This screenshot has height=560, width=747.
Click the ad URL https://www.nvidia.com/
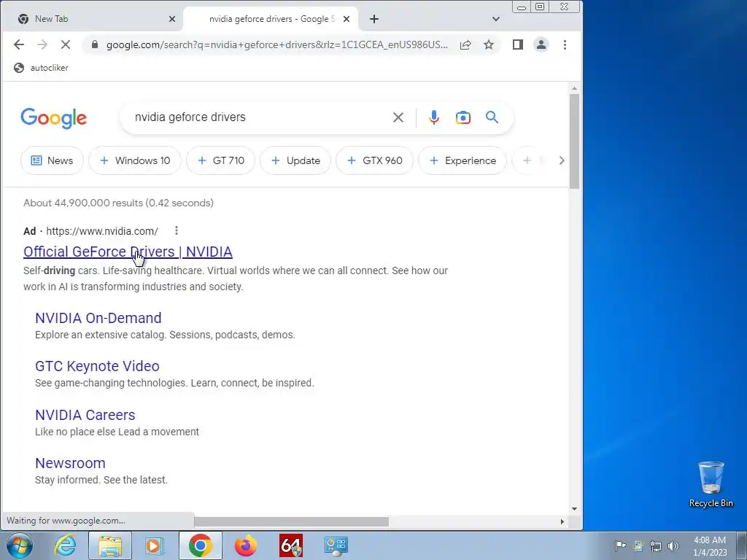coord(102,231)
